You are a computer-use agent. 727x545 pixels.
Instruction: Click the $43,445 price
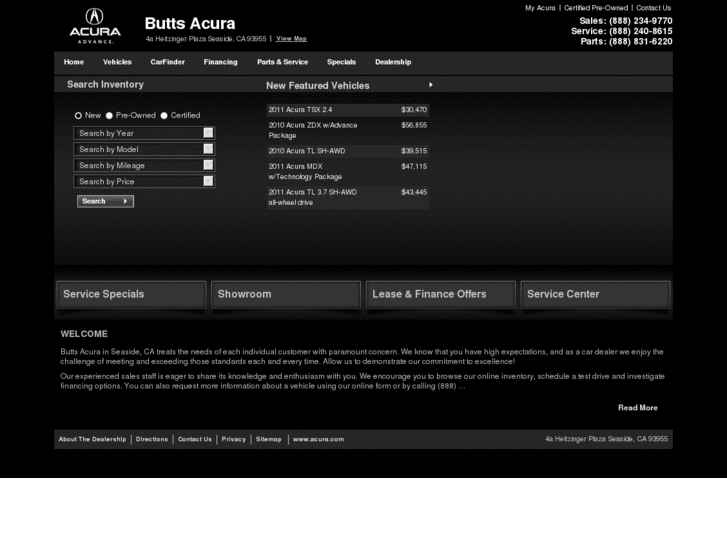point(414,192)
